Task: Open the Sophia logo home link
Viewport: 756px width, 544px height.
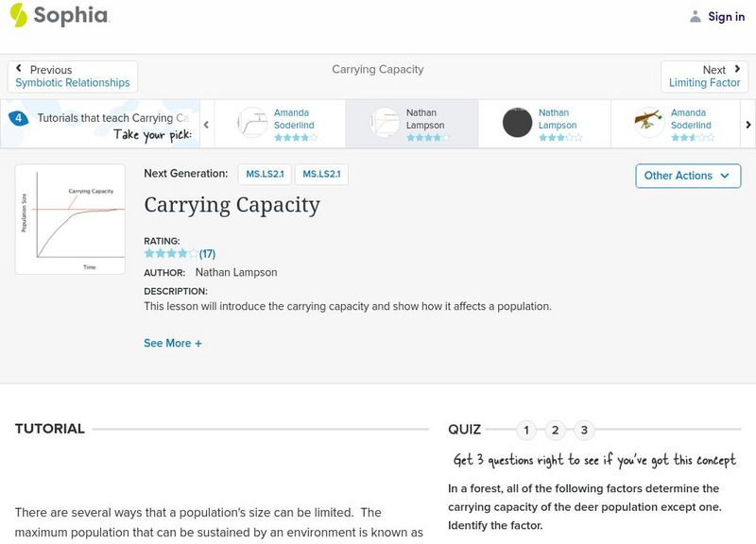Action: pos(60,15)
